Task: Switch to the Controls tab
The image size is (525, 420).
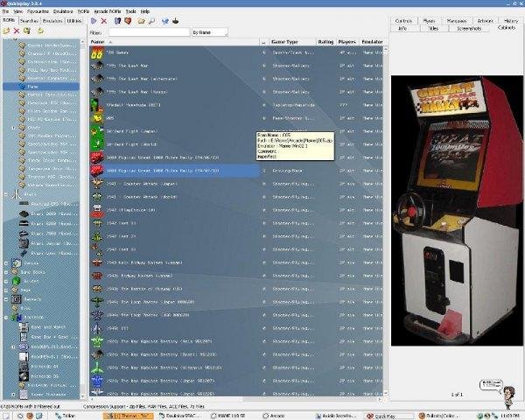Action: point(403,21)
